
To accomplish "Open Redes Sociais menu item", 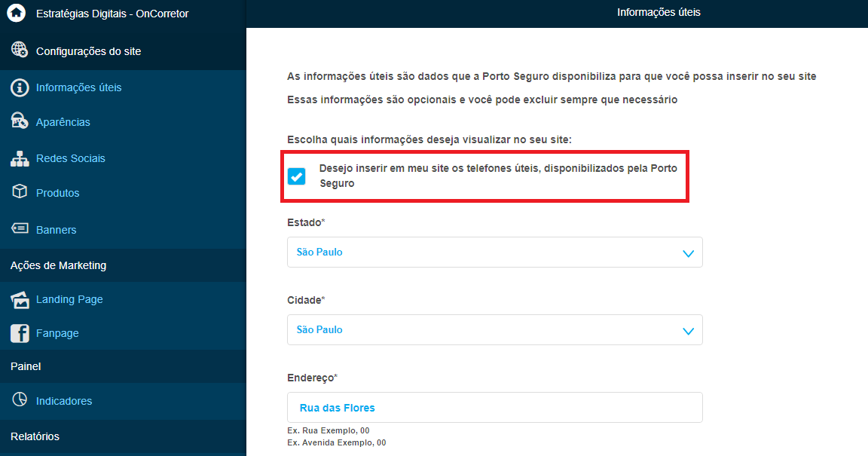I will click(71, 158).
